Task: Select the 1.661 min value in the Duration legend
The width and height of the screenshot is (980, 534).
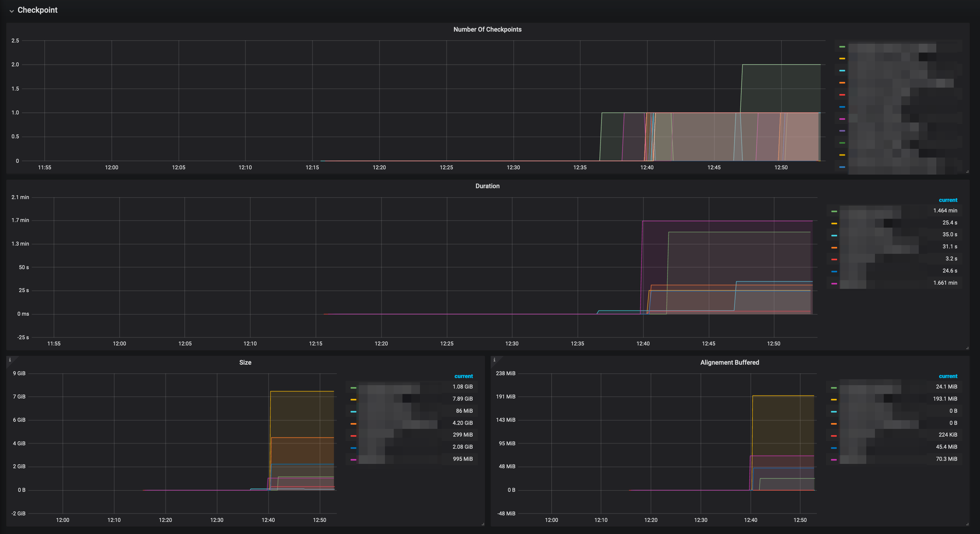Action: [945, 283]
